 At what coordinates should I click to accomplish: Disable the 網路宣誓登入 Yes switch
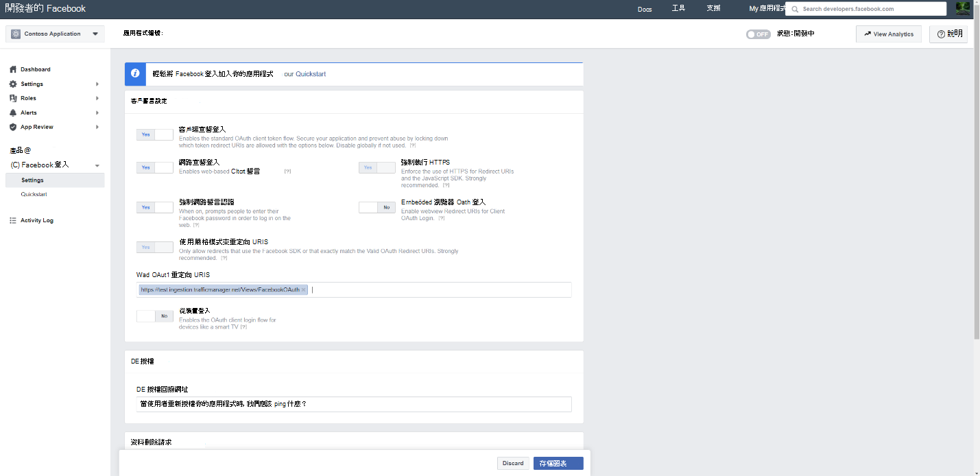click(x=154, y=167)
